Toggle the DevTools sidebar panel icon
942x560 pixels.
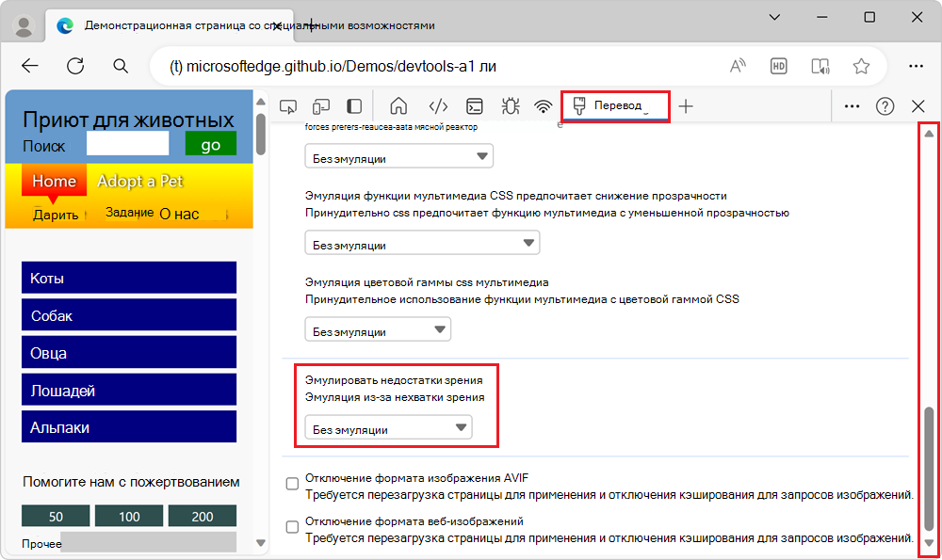point(354,107)
